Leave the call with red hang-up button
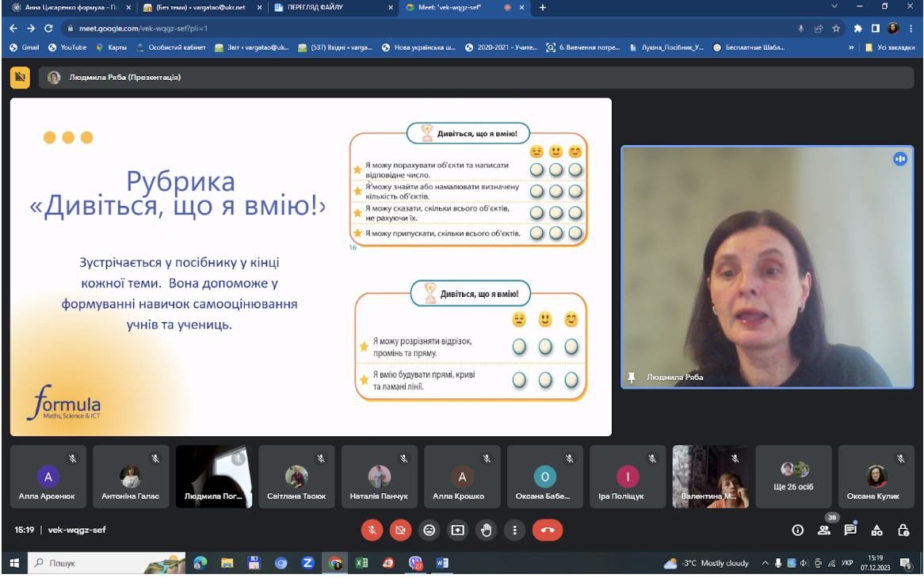Screen dimensions: 924x578 (548, 530)
